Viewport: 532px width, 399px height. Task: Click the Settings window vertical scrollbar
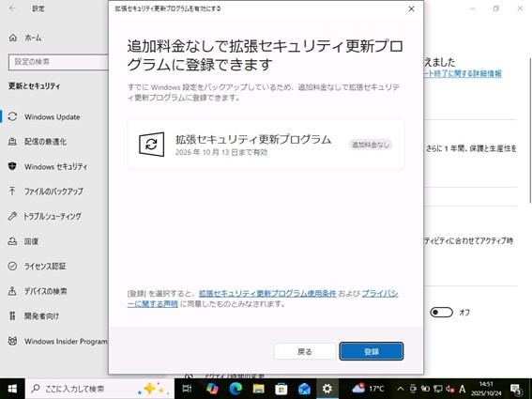coord(530,130)
